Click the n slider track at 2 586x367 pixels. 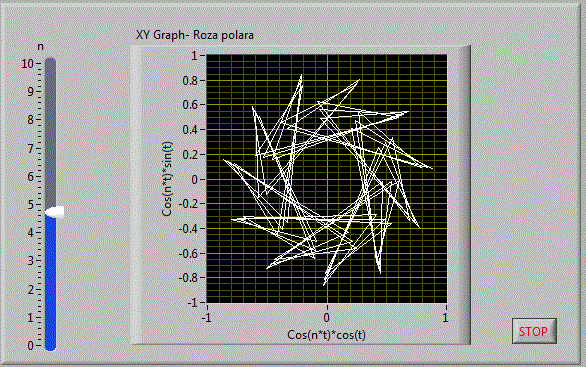[50, 290]
